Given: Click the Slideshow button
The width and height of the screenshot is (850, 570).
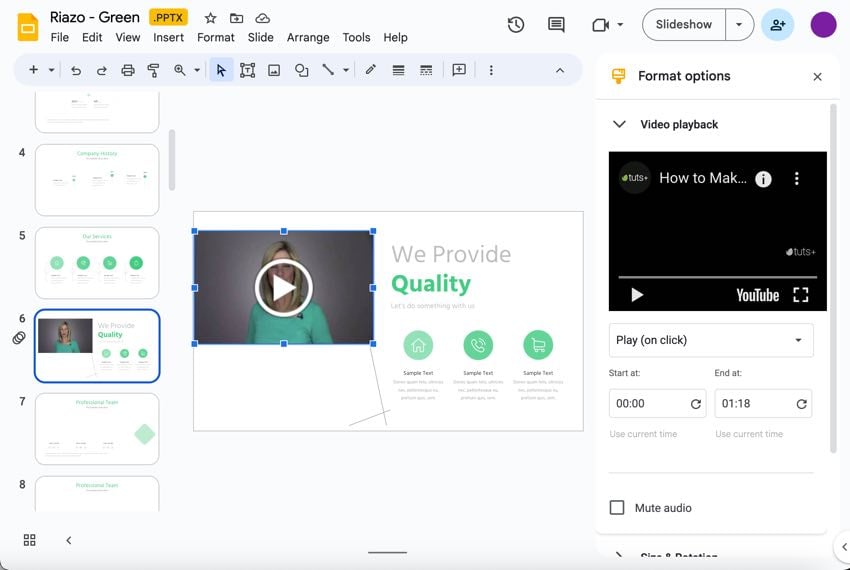Looking at the screenshot, I should coord(684,25).
